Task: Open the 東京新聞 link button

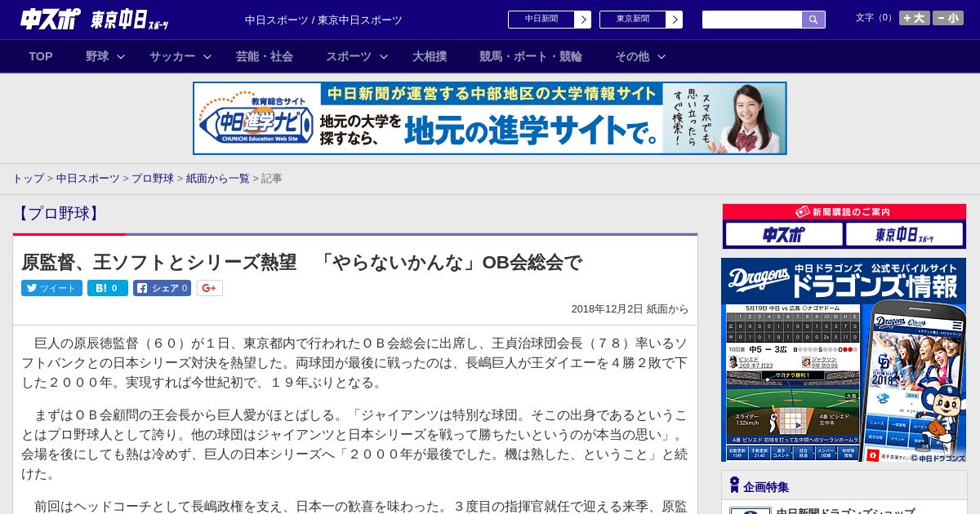Action: tap(632, 20)
